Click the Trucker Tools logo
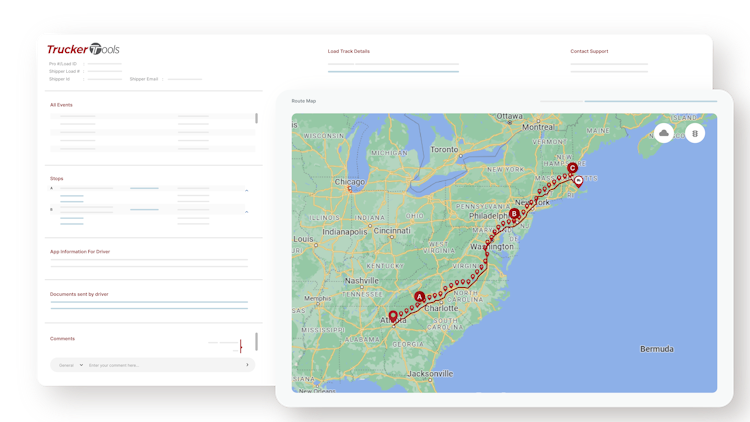750x422 pixels. pyautogui.click(x=83, y=49)
